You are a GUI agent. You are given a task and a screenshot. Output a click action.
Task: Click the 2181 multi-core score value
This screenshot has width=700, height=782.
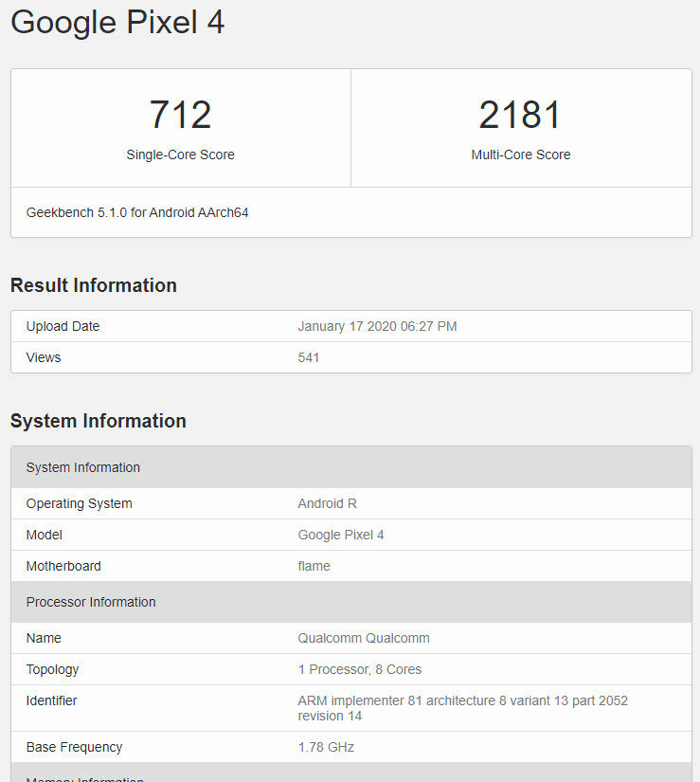click(521, 115)
